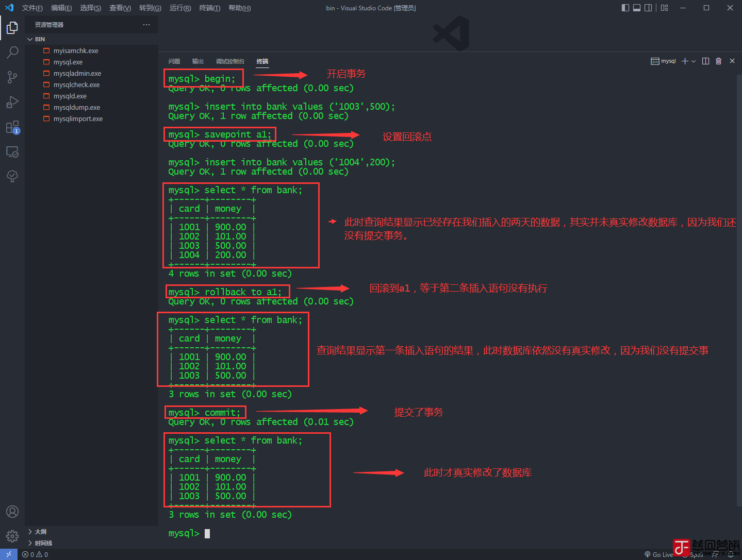Click the Go Live status bar button
742x560 pixels.
(x=658, y=554)
